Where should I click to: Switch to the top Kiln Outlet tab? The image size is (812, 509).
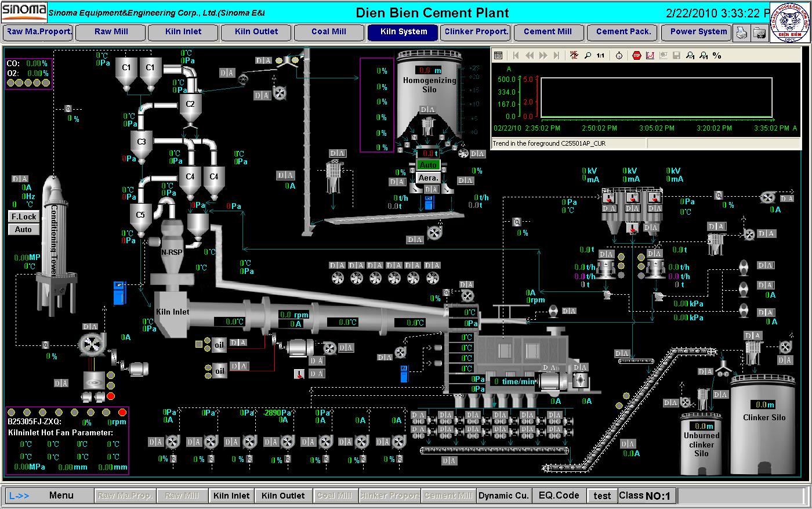point(256,33)
